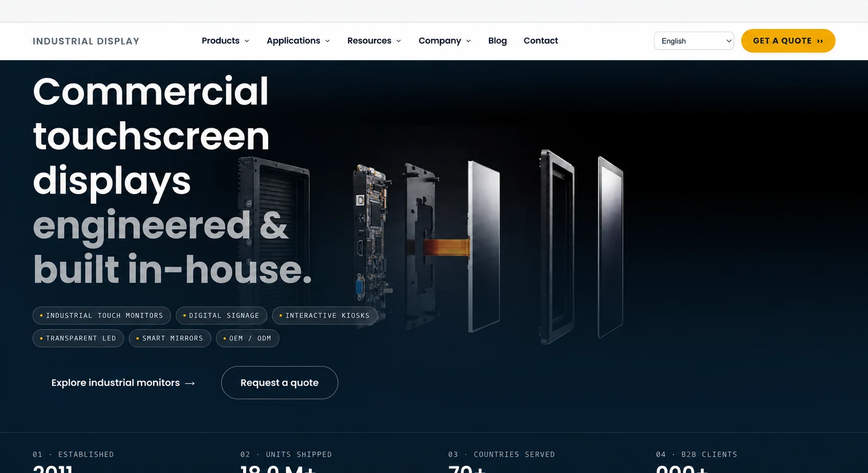
Task: Click the Get a Quote button
Action: tap(788, 41)
